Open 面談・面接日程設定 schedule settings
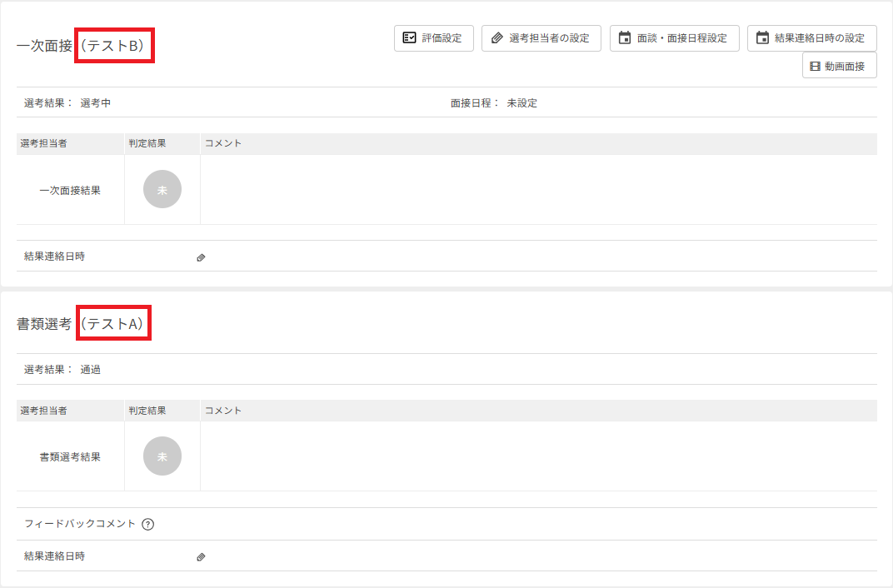Viewport: 893px width, 588px height. point(674,38)
